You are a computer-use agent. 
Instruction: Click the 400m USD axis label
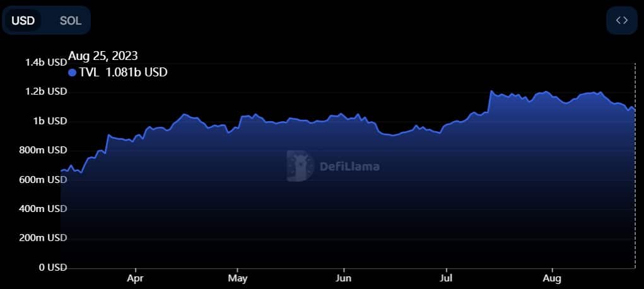coord(44,209)
